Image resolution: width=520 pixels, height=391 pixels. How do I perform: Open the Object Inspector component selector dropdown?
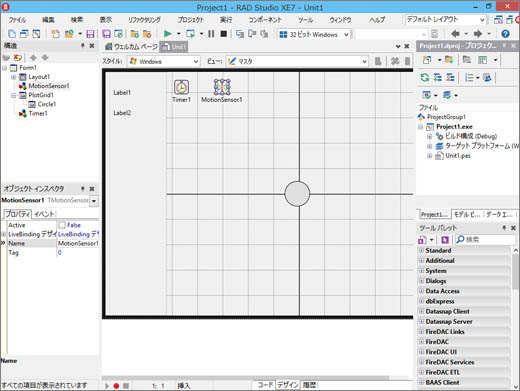click(x=94, y=201)
